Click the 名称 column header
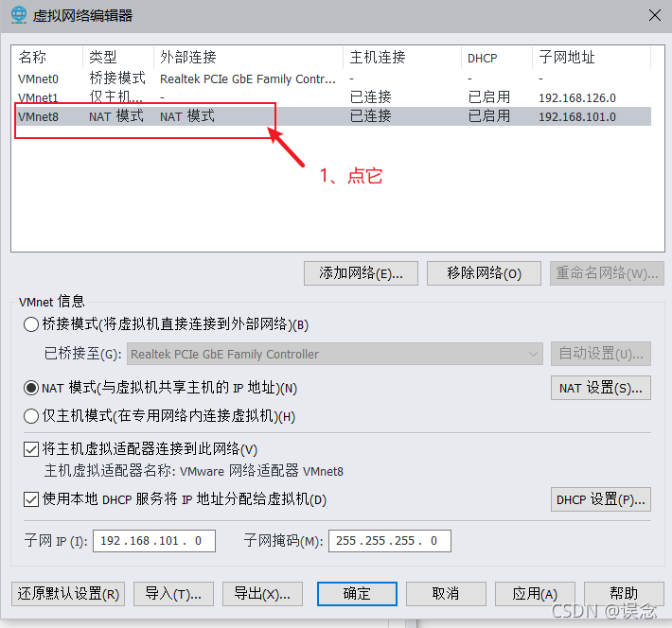Viewport: 672px width, 628px height. coord(47,58)
